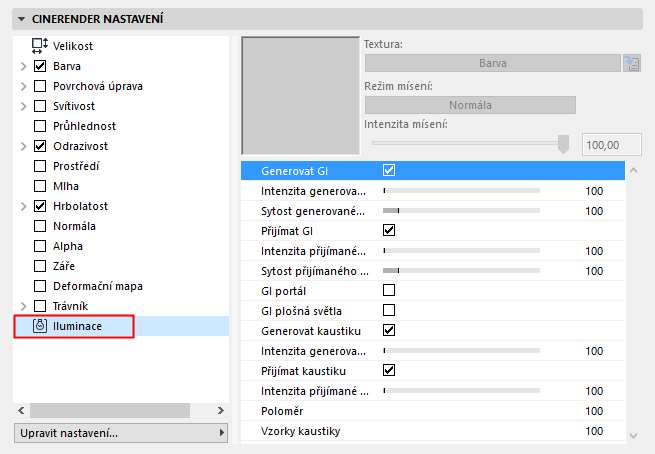This screenshot has width=655, height=454.
Task: Expand the Odrazivost tree item
Action: [23, 146]
